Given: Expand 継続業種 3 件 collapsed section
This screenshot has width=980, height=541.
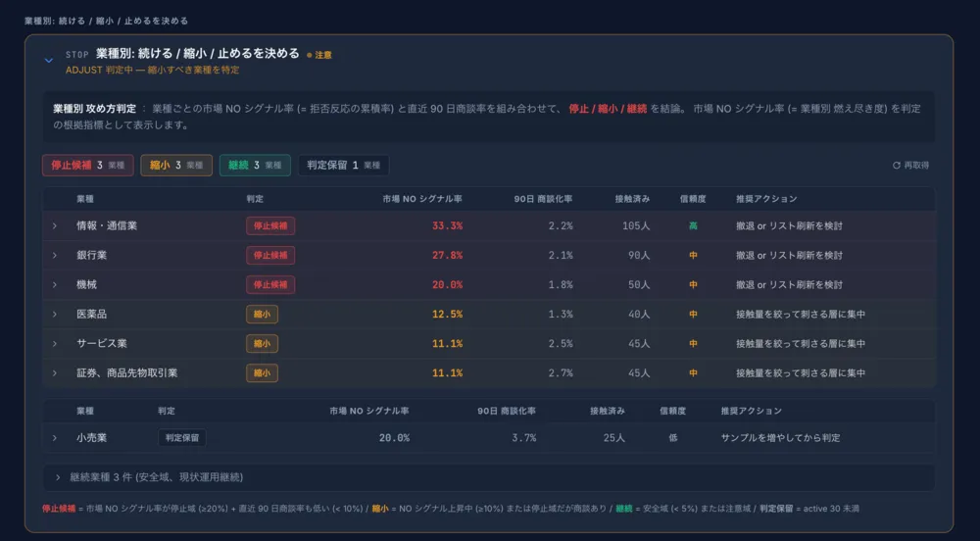Looking at the screenshot, I should click(489, 477).
